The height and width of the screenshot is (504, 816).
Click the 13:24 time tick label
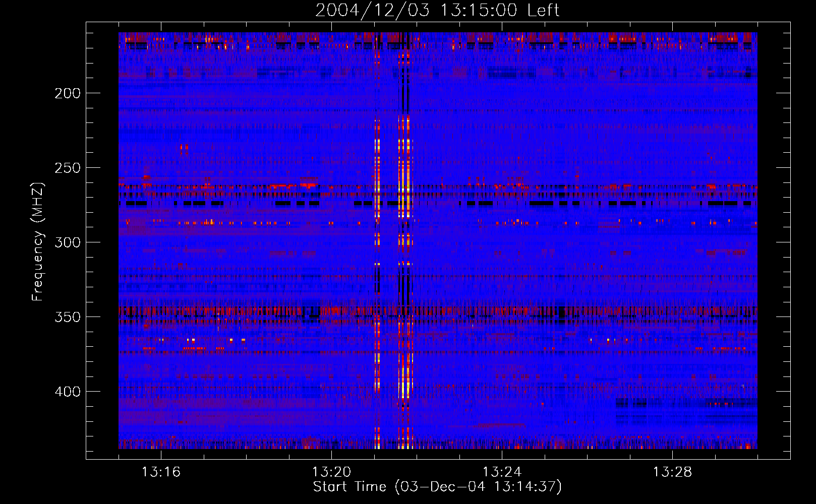502,472
